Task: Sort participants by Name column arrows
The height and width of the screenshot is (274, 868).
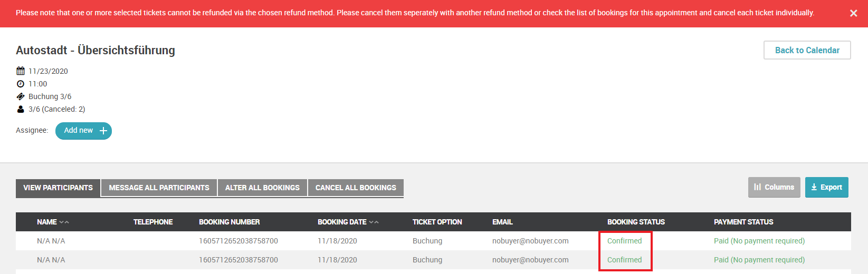Action: pyautogui.click(x=64, y=222)
